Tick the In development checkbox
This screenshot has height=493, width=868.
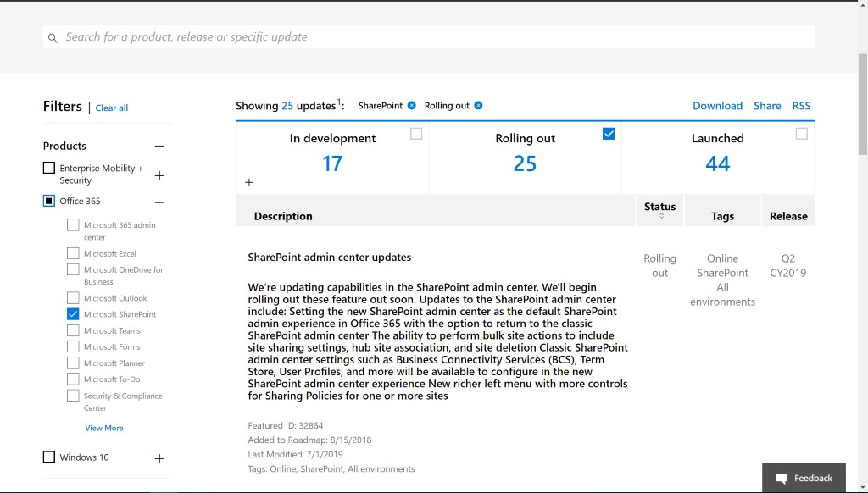pyautogui.click(x=416, y=134)
